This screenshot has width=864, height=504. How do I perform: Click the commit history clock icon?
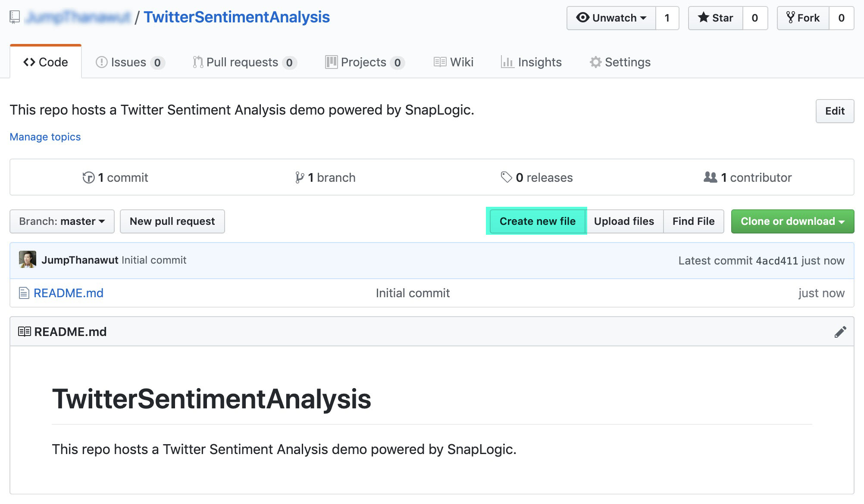(x=88, y=177)
